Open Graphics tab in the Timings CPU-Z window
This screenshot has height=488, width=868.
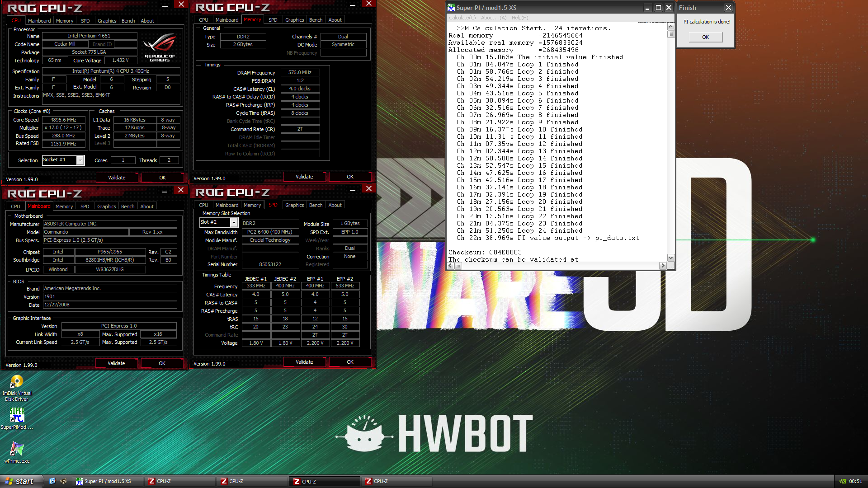click(295, 20)
